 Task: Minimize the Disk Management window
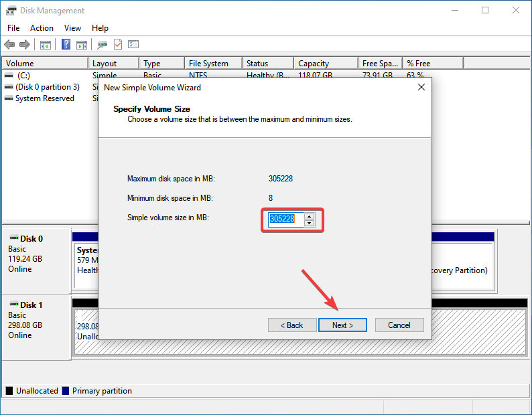click(x=455, y=10)
